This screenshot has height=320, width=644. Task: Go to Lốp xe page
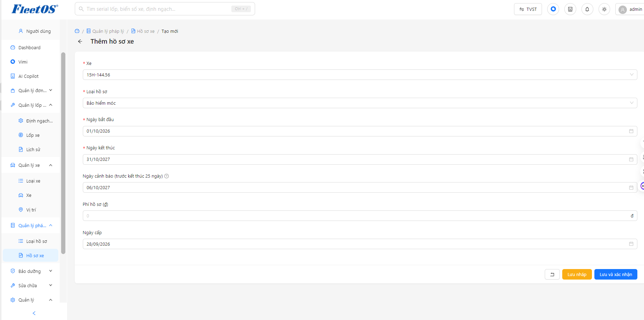pos(31,135)
